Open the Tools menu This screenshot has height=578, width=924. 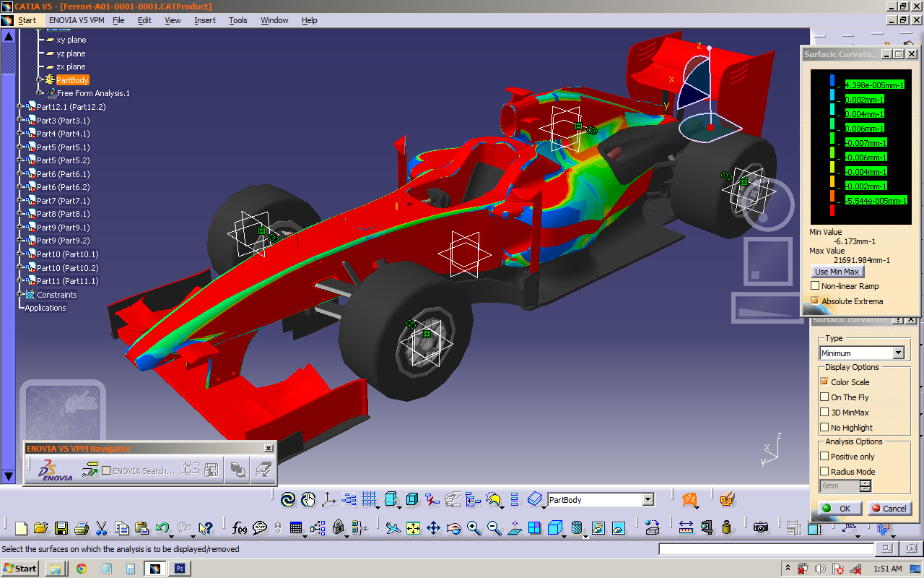tap(238, 20)
